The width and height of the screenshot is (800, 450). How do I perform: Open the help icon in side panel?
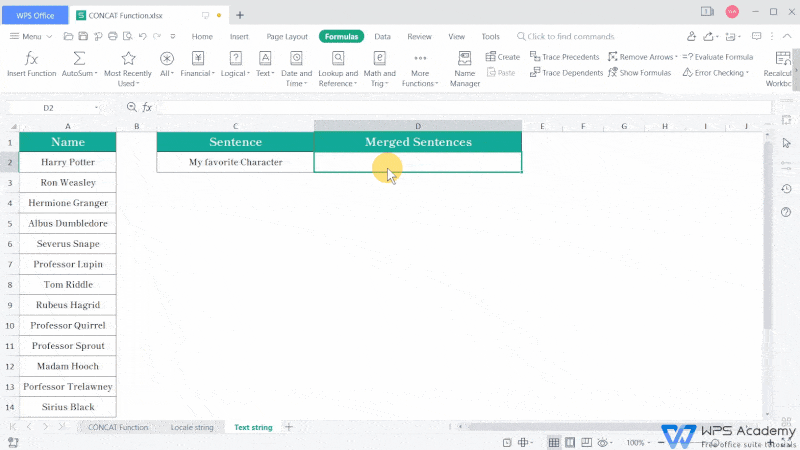[786, 212]
